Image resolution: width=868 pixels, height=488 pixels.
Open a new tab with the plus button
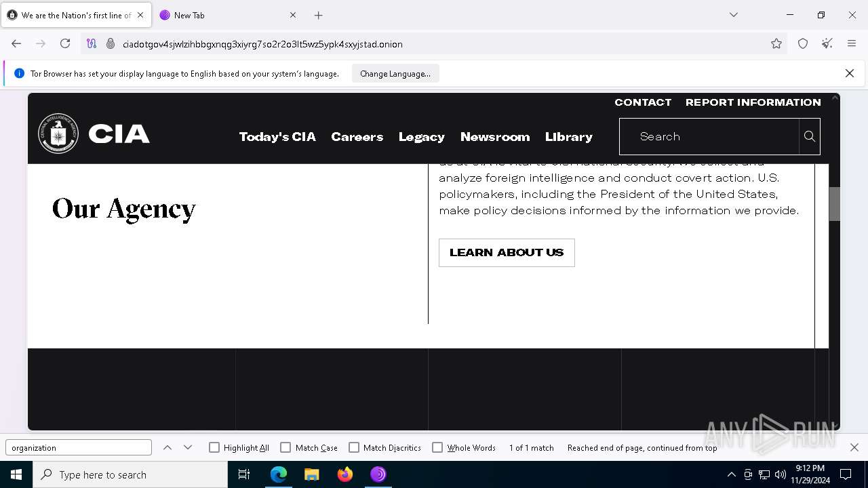[318, 15]
